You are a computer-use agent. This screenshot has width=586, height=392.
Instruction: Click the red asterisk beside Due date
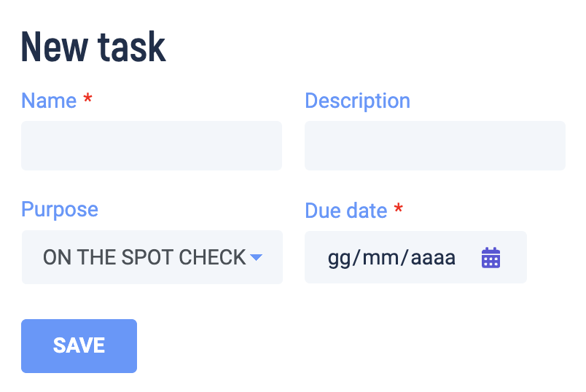point(398,209)
